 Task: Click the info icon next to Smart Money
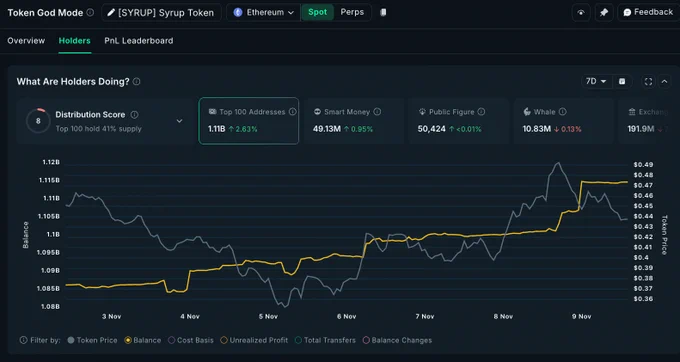tap(377, 112)
